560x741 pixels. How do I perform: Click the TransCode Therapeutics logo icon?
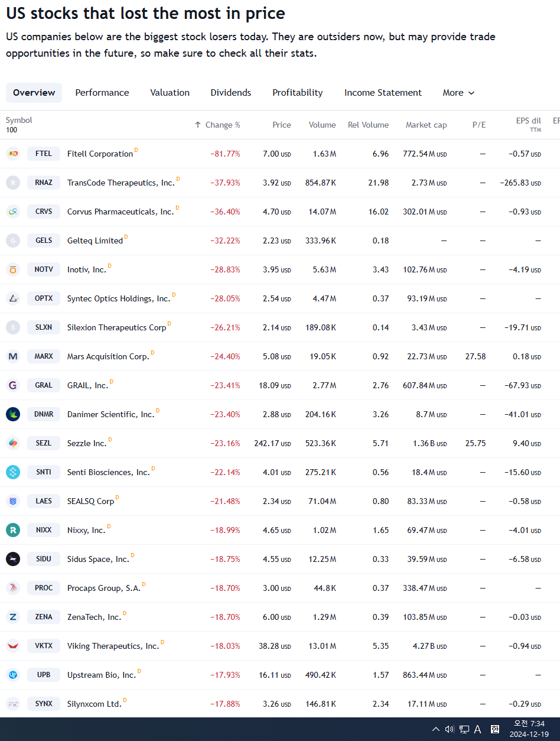(13, 183)
